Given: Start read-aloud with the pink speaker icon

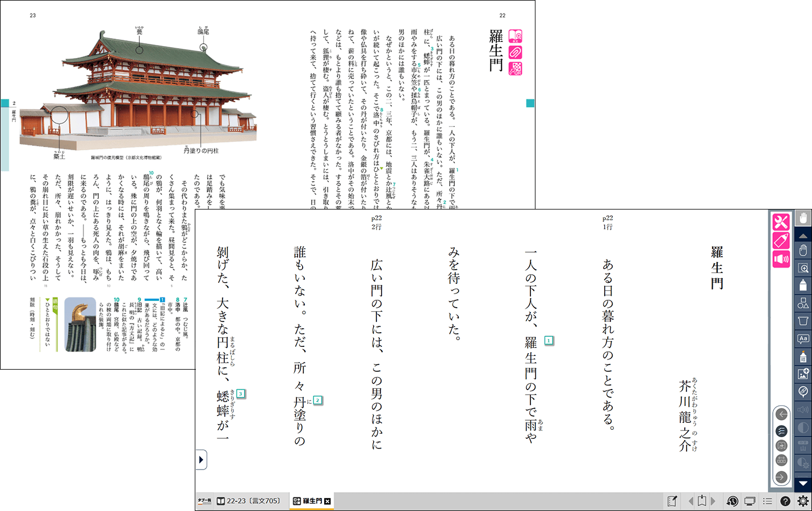Looking at the screenshot, I should tap(781, 259).
